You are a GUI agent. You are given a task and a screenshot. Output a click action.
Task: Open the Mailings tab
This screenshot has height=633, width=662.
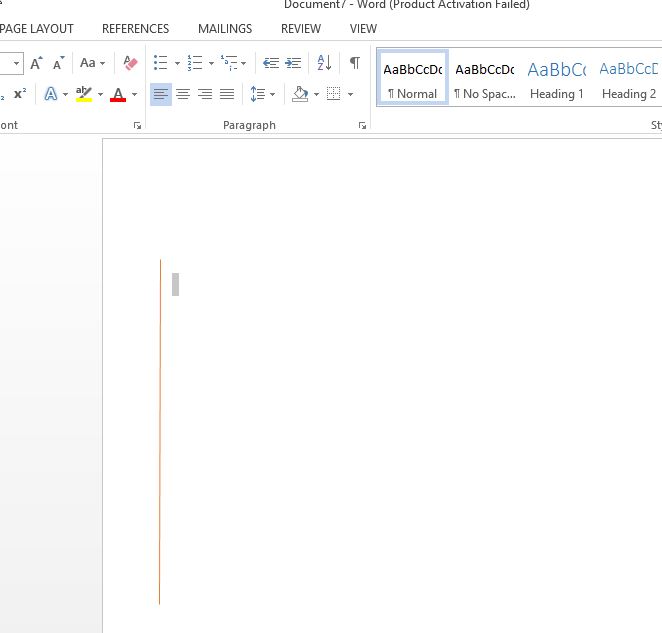click(x=225, y=29)
